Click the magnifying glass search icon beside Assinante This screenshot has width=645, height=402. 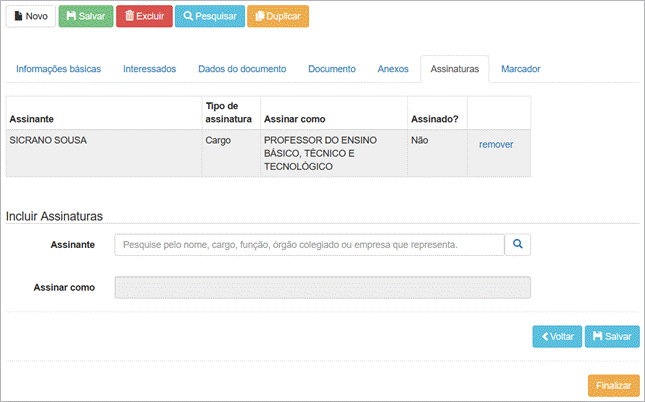[x=518, y=244]
